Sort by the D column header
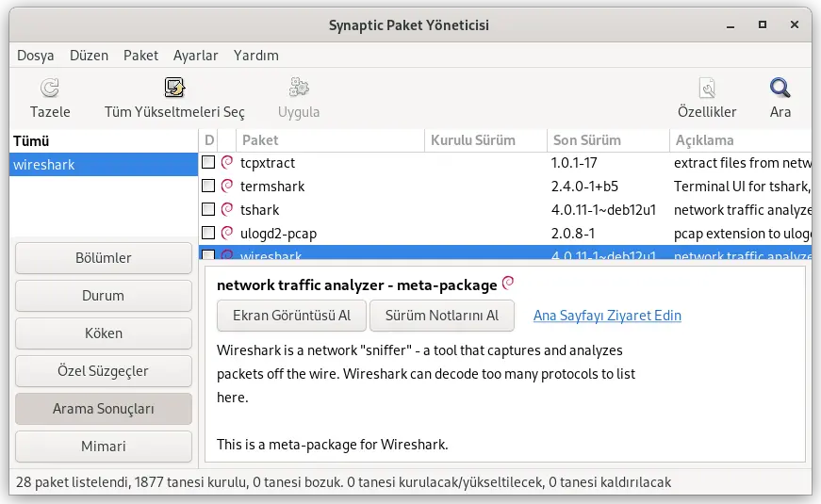 208,140
